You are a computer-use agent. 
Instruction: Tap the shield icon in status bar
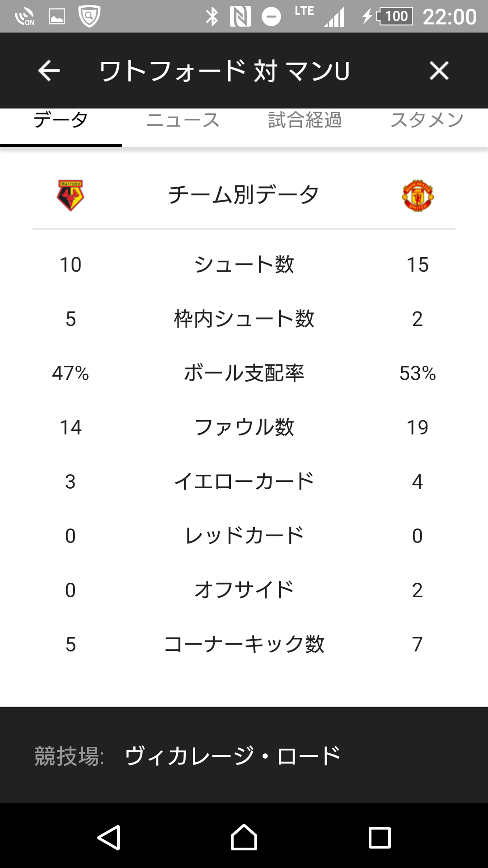click(x=89, y=17)
